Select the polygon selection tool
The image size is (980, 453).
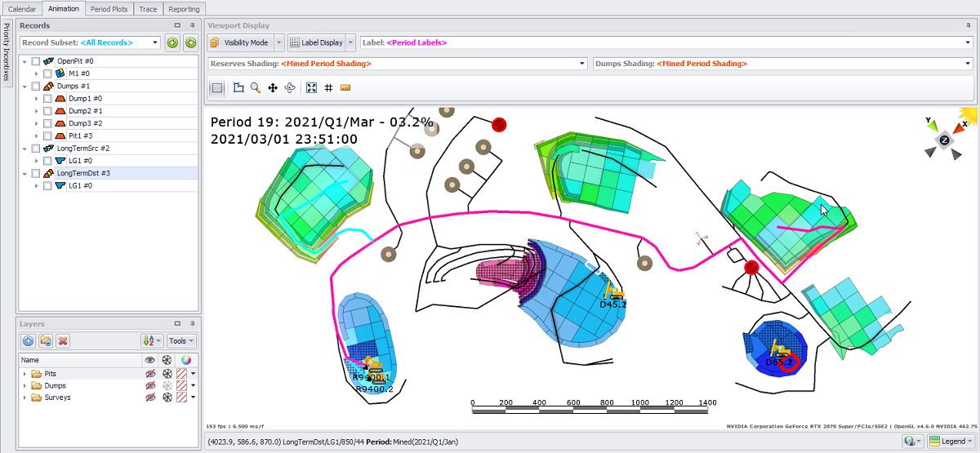click(238, 88)
